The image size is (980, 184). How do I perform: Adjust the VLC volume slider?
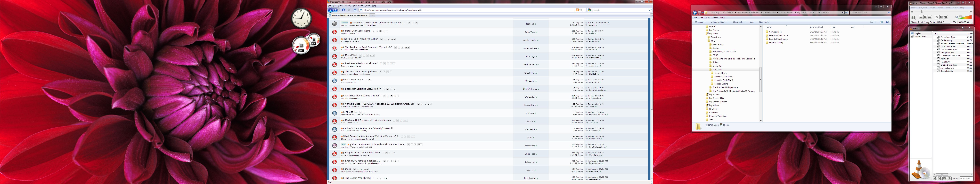[965, 17]
